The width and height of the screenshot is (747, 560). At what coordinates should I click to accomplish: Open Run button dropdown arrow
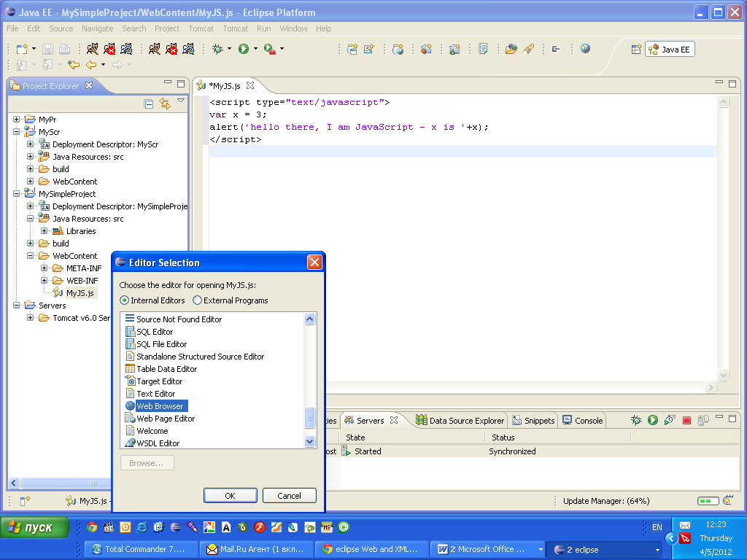coord(255,49)
